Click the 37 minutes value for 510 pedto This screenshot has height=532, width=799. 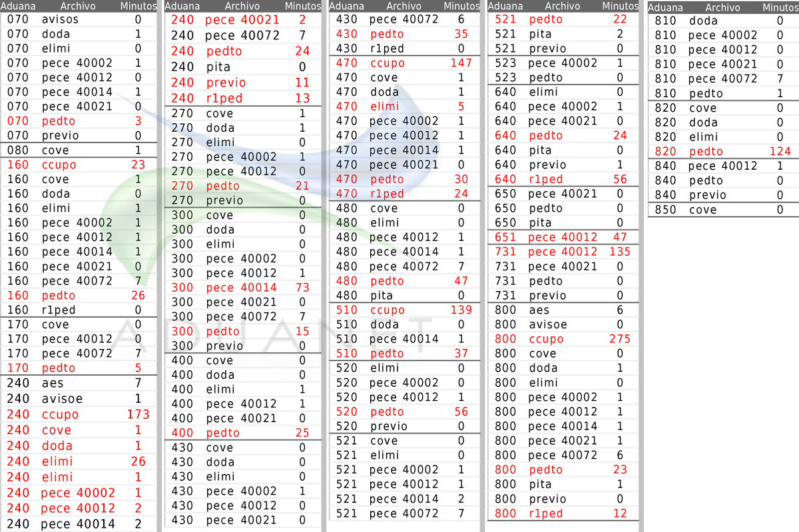point(461,354)
